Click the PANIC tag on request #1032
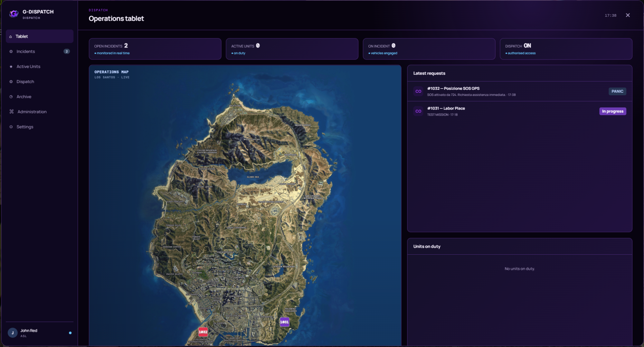 click(617, 91)
